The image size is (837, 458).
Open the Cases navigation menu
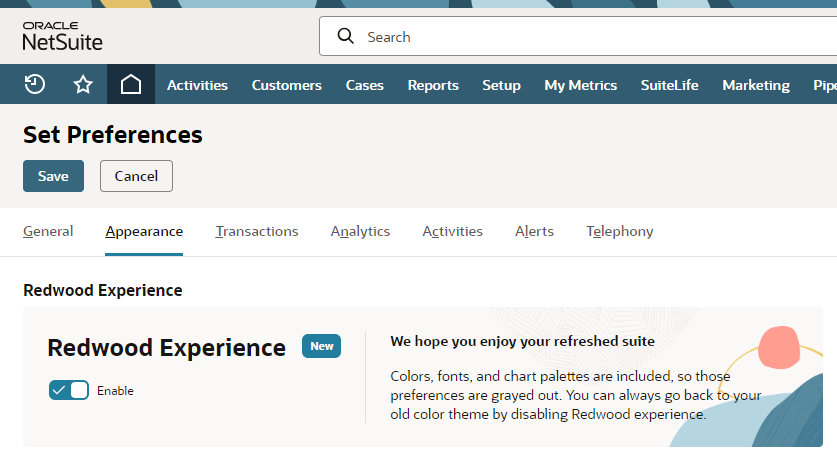click(365, 85)
